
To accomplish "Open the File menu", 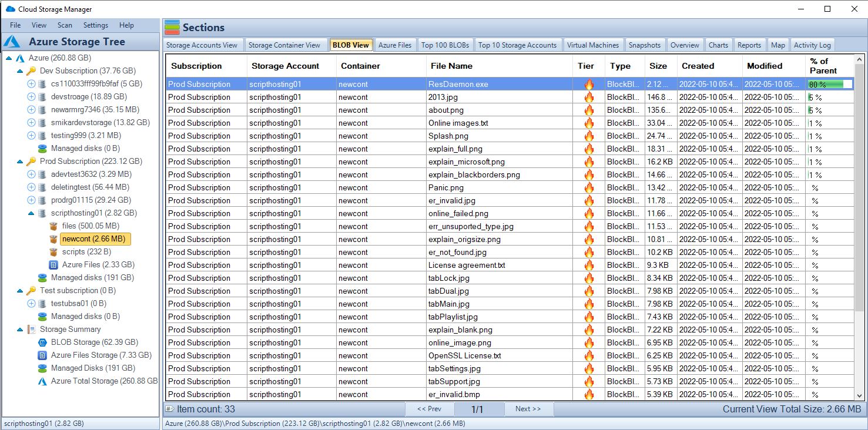I will tap(15, 25).
